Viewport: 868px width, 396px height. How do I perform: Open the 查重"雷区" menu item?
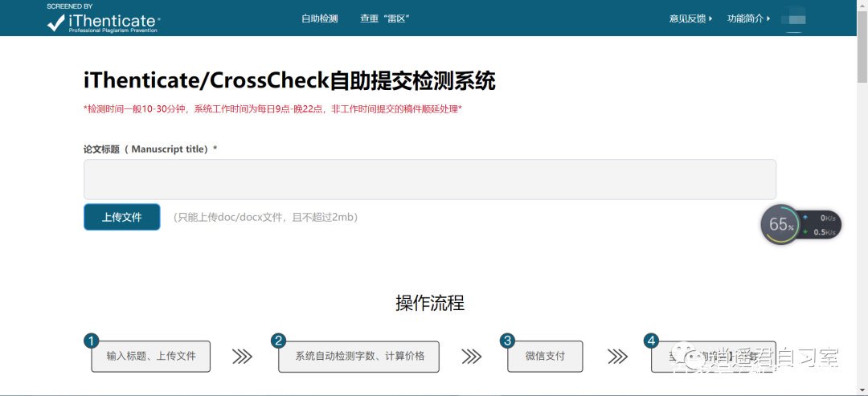tap(385, 18)
